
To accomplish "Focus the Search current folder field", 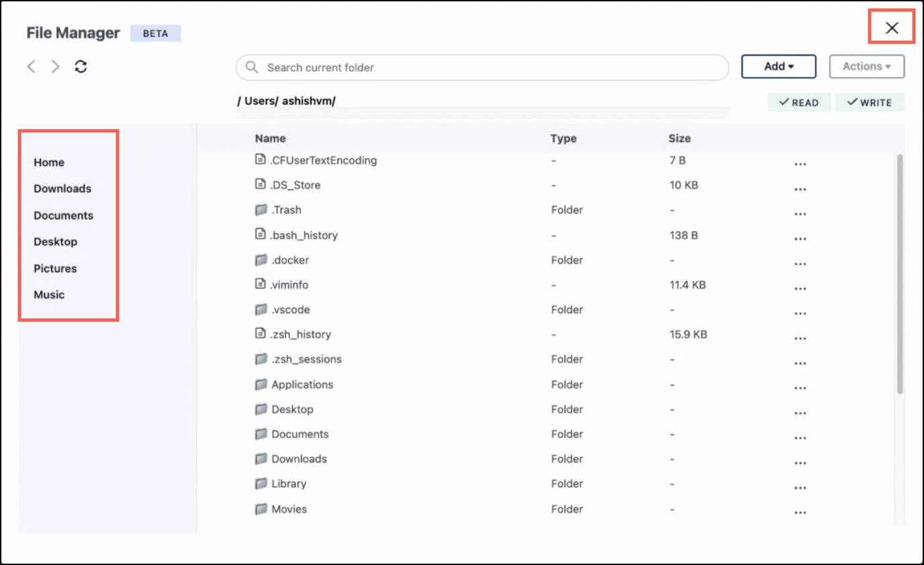I will click(x=490, y=67).
